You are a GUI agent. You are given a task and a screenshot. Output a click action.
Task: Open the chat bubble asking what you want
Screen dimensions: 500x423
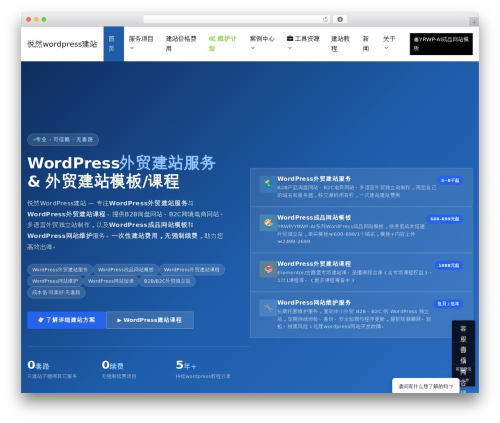[x=425, y=386]
